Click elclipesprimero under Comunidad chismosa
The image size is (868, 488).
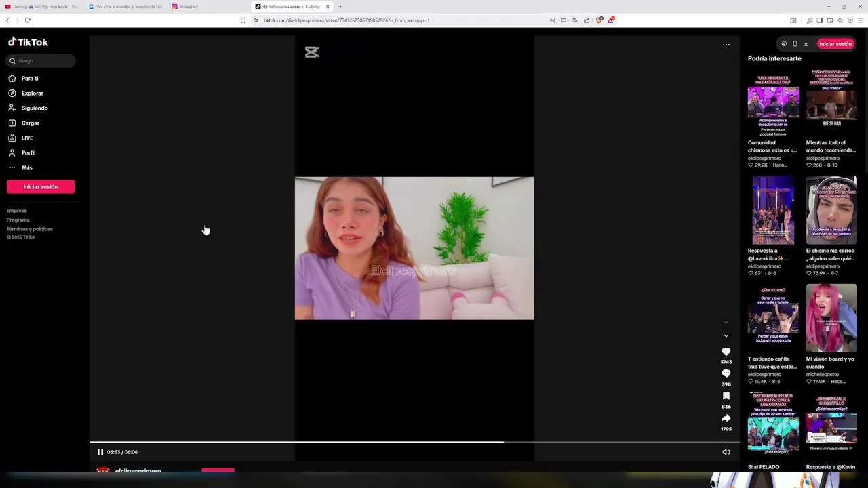(764, 158)
